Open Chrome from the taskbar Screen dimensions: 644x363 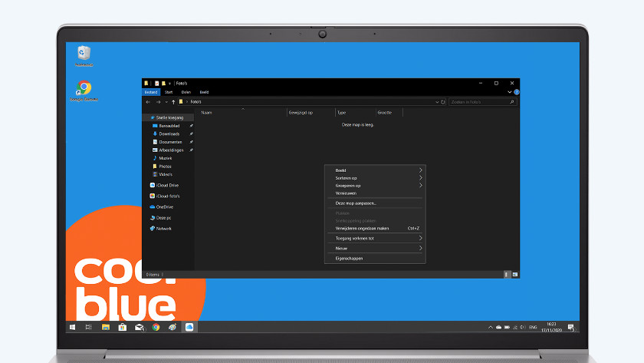[156, 327]
